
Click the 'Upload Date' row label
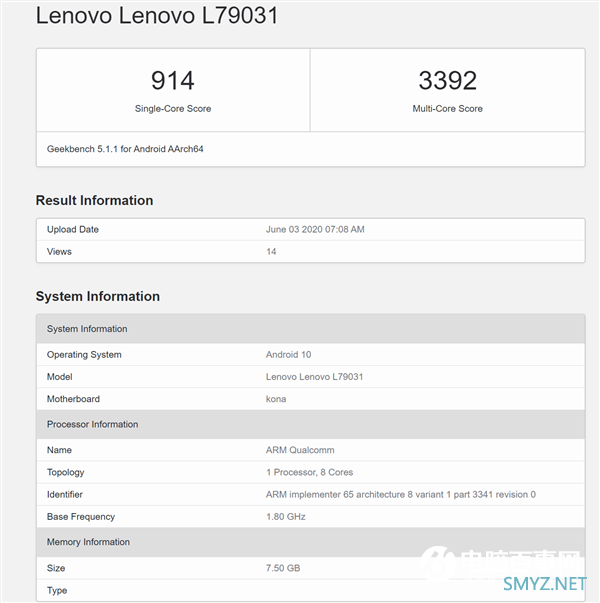point(73,230)
